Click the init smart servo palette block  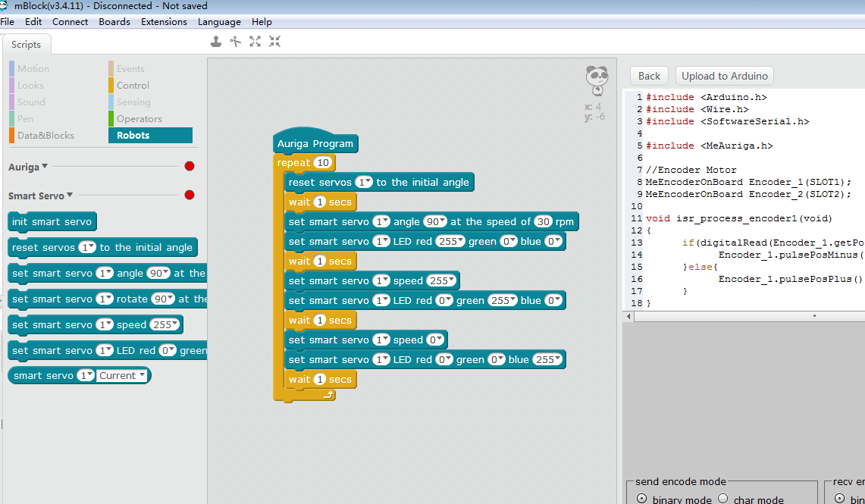coord(52,221)
